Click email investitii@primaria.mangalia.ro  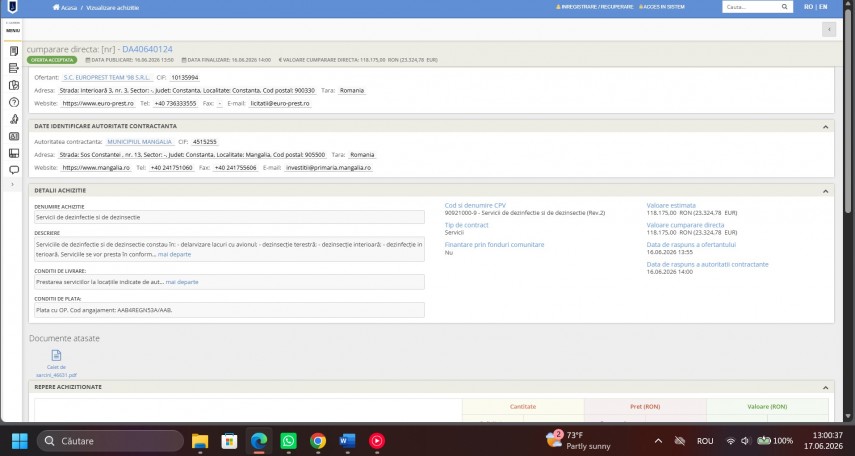click(328, 168)
